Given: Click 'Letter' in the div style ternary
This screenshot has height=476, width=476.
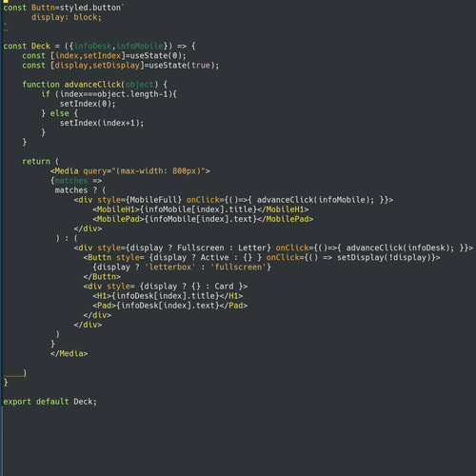Looking at the screenshot, I should click(252, 248).
